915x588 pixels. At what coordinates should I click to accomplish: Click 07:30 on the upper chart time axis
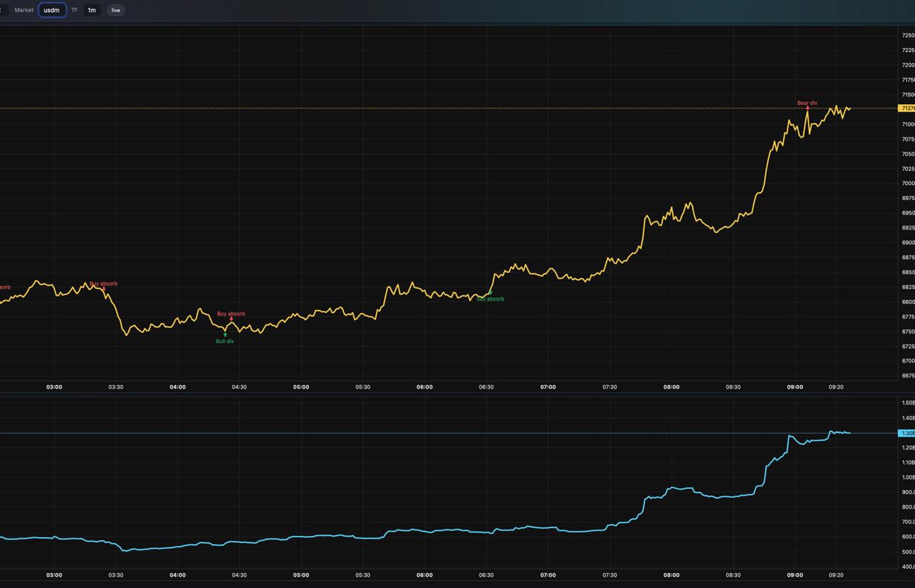click(x=610, y=387)
